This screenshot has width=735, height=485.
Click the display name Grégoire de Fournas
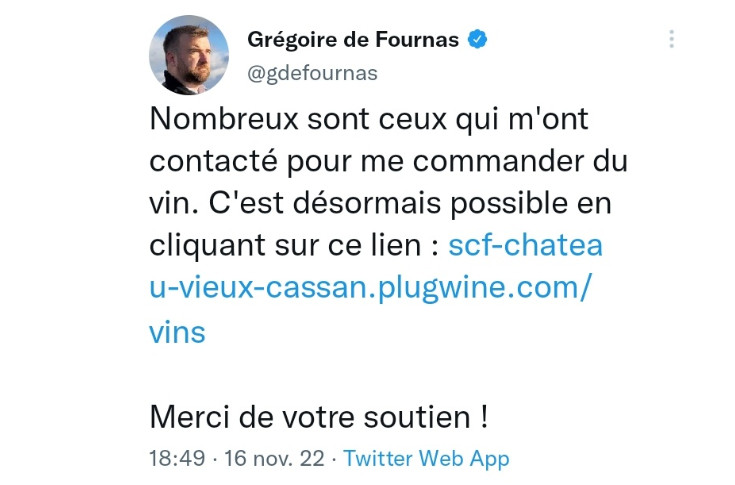[353, 40]
